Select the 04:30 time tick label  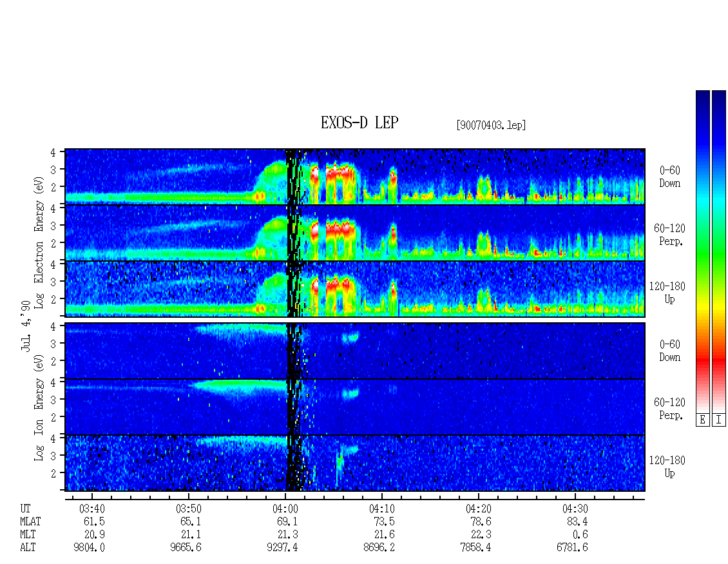(575, 509)
